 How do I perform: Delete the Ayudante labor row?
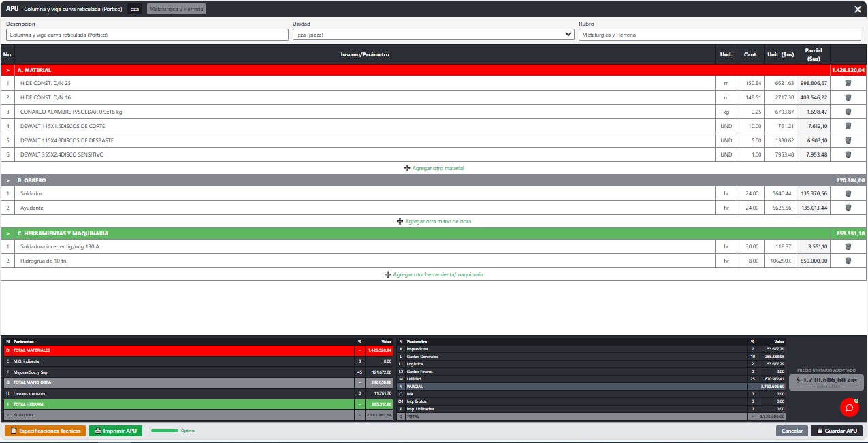[848, 208]
